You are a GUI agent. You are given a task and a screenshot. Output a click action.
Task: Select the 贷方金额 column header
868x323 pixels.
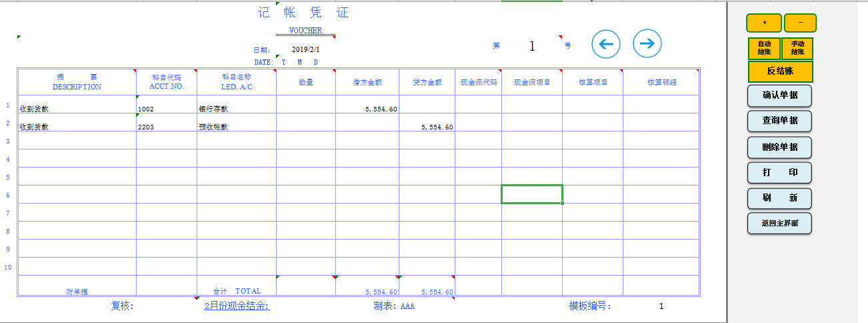(x=427, y=82)
